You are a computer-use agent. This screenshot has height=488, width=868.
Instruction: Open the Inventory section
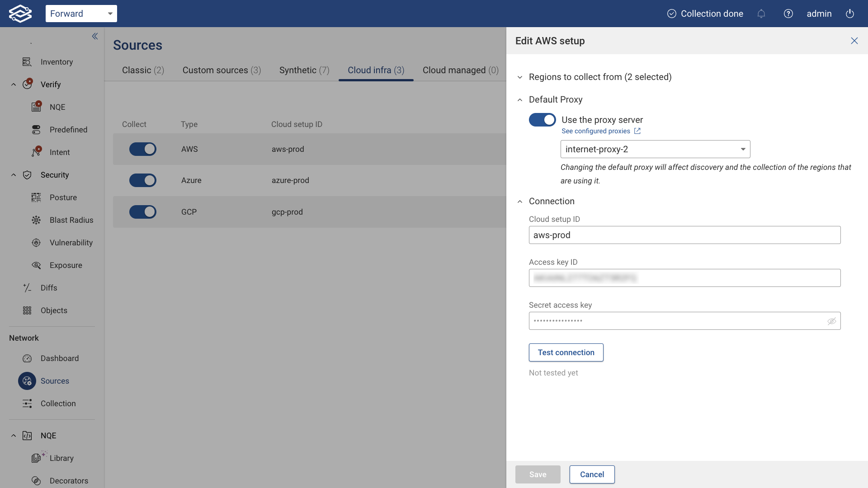[x=57, y=62]
